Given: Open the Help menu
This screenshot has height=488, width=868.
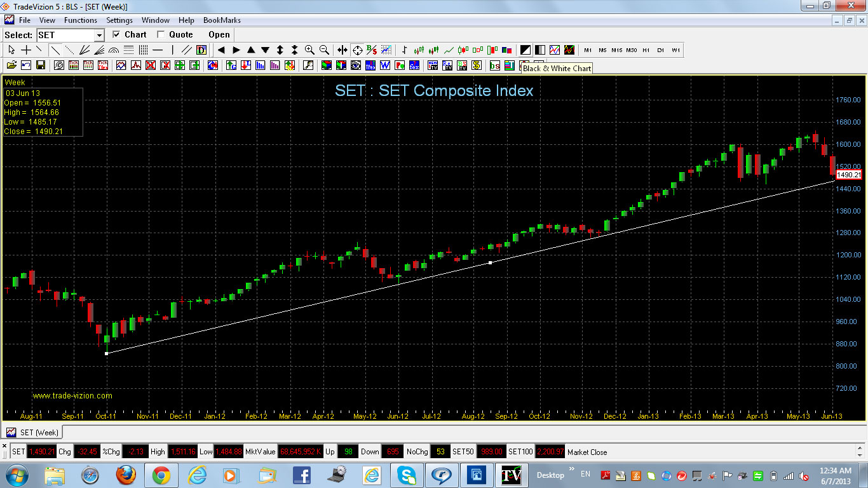Looking at the screenshot, I should 187,20.
